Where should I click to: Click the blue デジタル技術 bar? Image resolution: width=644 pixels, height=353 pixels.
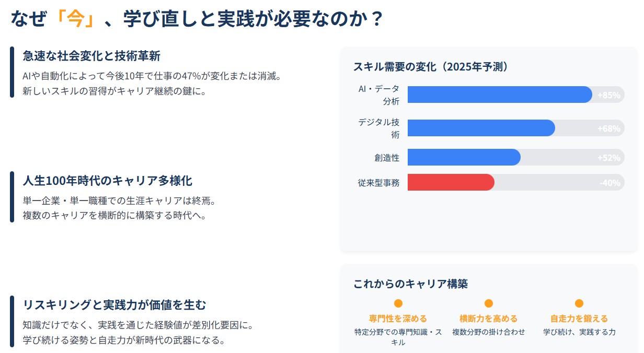(x=481, y=128)
